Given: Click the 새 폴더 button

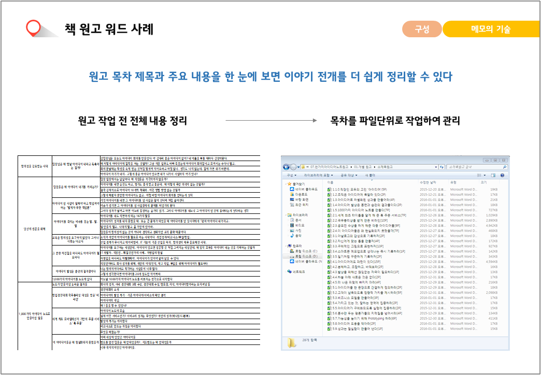Looking at the screenshot, I should 370,175.
